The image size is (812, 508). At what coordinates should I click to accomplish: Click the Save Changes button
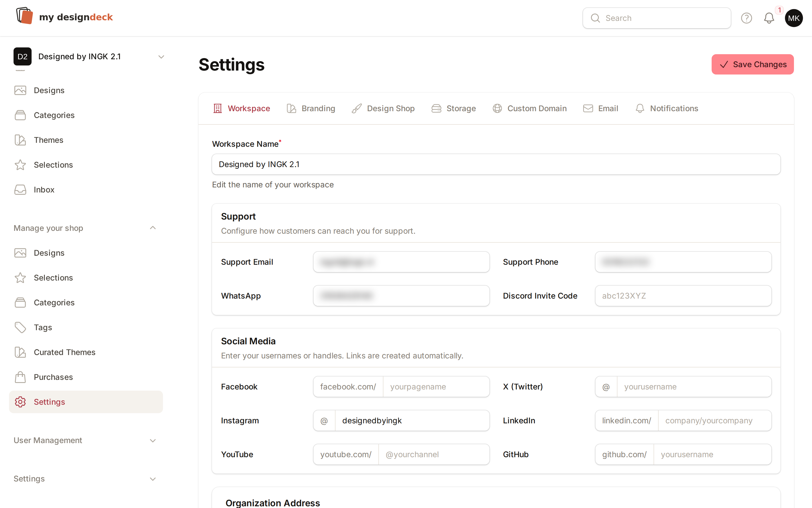click(753, 65)
